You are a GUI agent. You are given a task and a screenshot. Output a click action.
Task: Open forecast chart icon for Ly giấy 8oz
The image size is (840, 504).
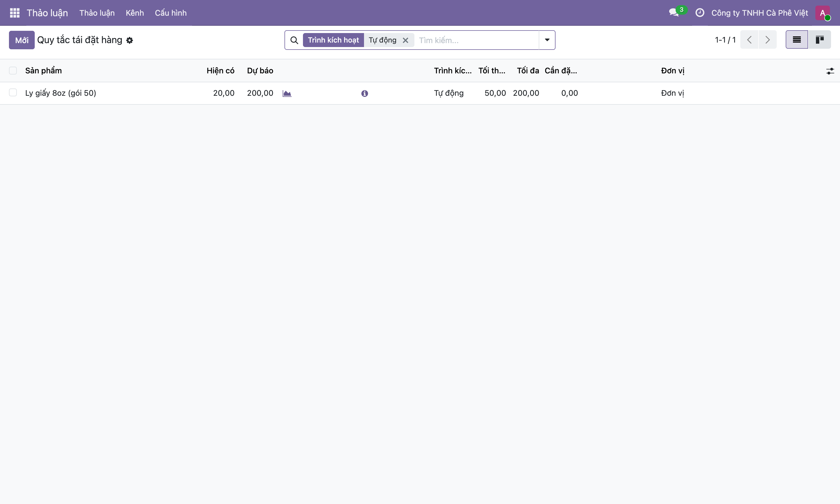click(x=287, y=94)
